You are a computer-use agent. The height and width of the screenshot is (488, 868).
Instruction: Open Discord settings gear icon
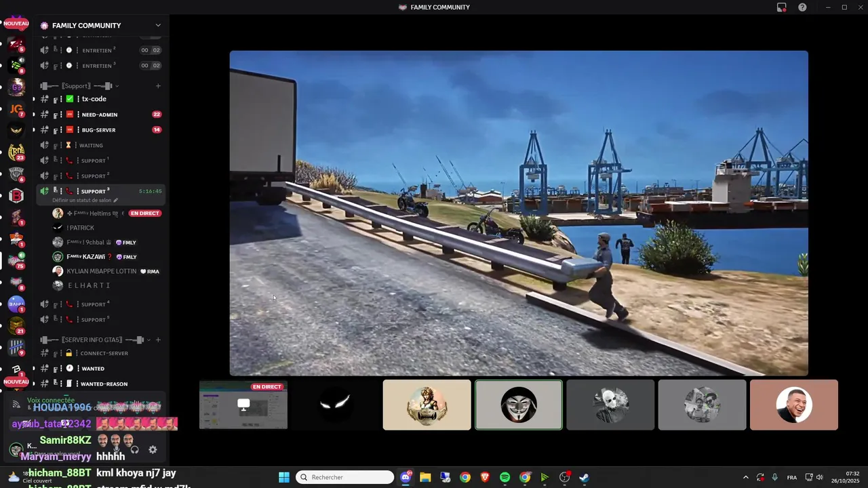pos(153,449)
